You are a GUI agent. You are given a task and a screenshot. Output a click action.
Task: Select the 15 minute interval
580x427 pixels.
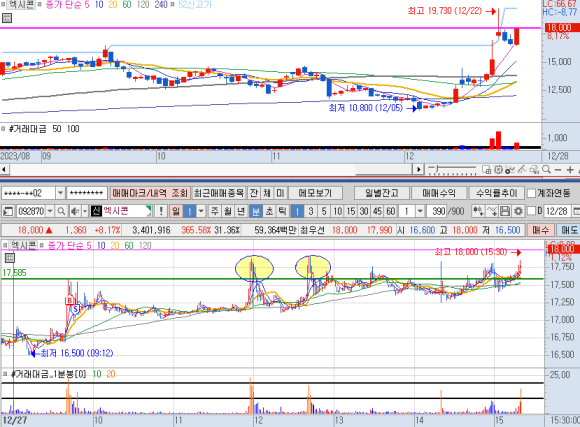[x=351, y=211]
